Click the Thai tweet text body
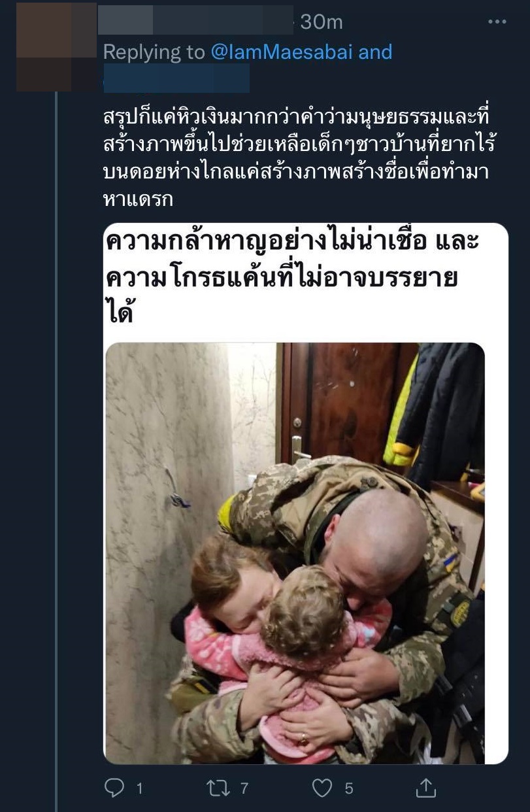This screenshot has width=530, height=812. tap(296, 158)
